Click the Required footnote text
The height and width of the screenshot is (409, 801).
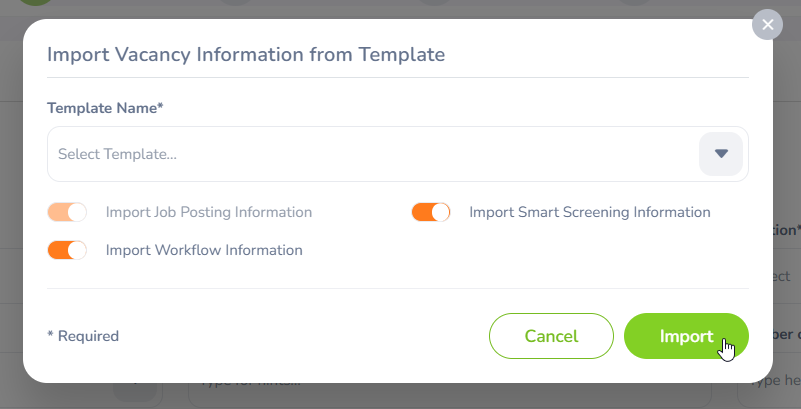(x=83, y=336)
